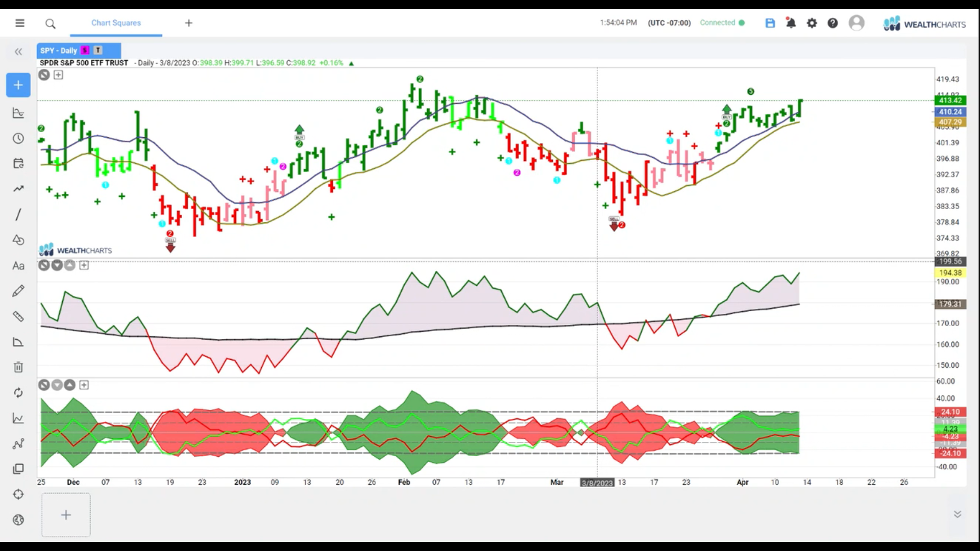This screenshot has width=980, height=551.
Task: Open the globe icon at sidebar bottom
Action: (18, 520)
